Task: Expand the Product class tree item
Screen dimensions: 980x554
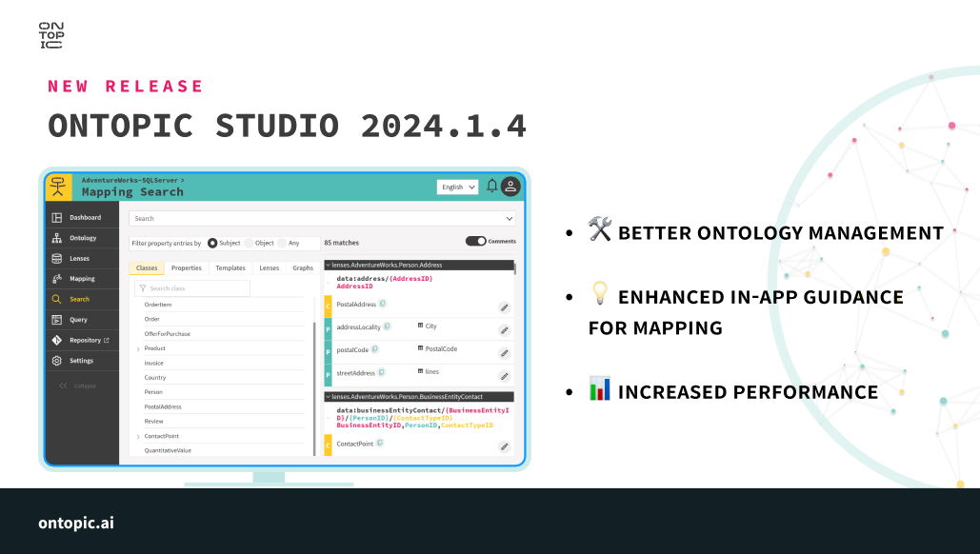Action: click(138, 348)
